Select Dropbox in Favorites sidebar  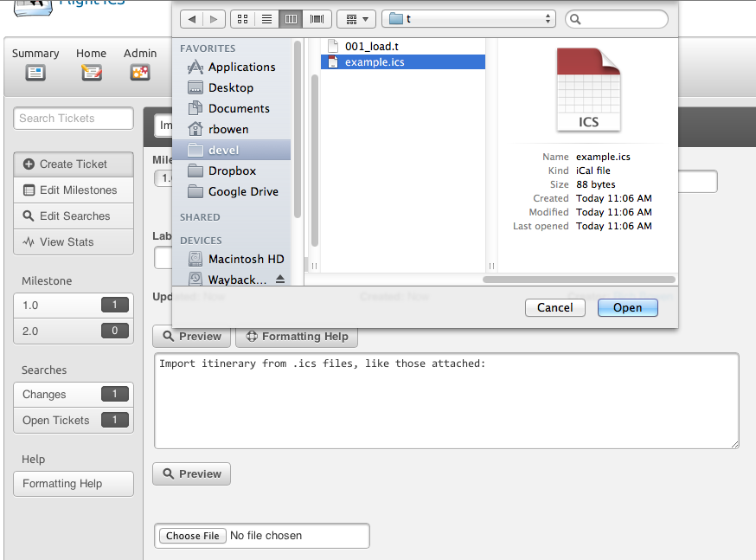coord(232,171)
